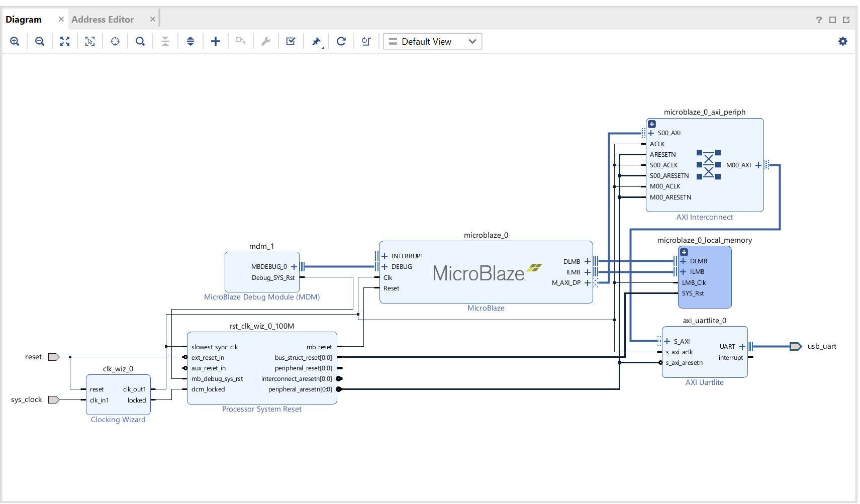Expand the microblaze_0_axi_periph hierarchy block

pos(652,124)
